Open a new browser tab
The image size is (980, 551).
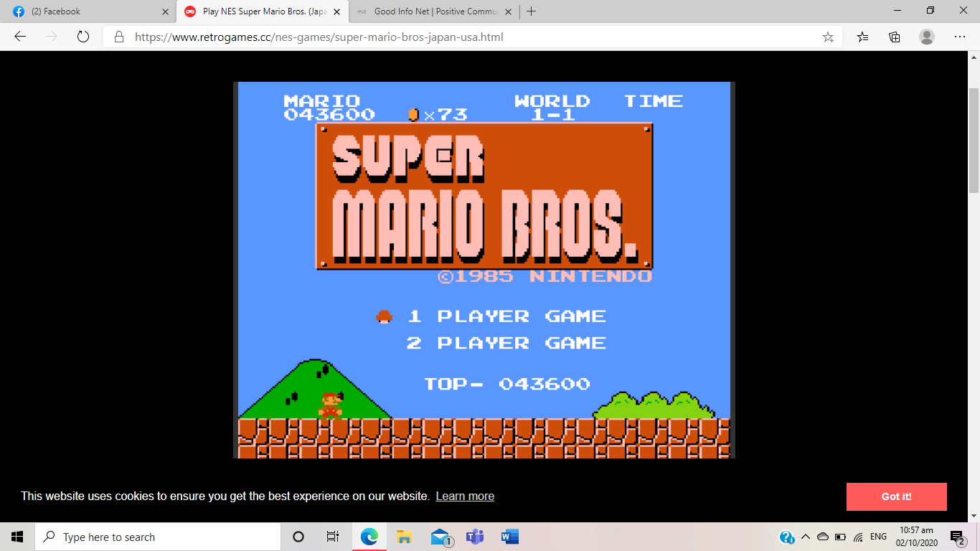click(531, 11)
